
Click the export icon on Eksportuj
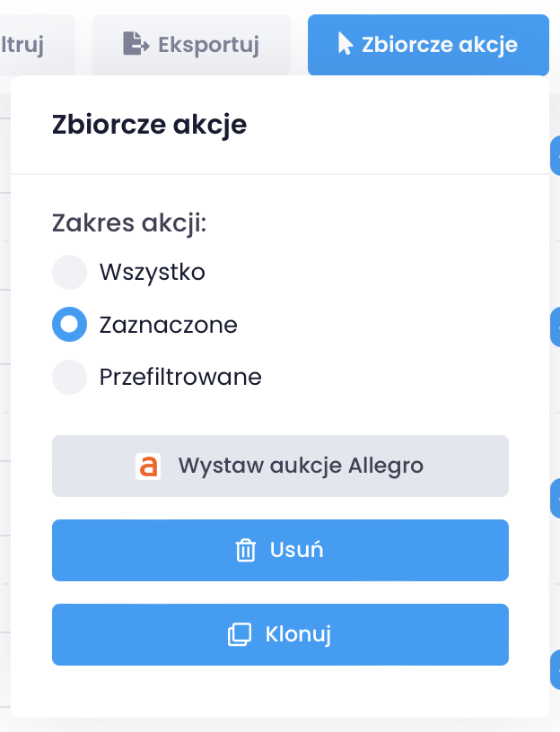pyautogui.click(x=136, y=44)
